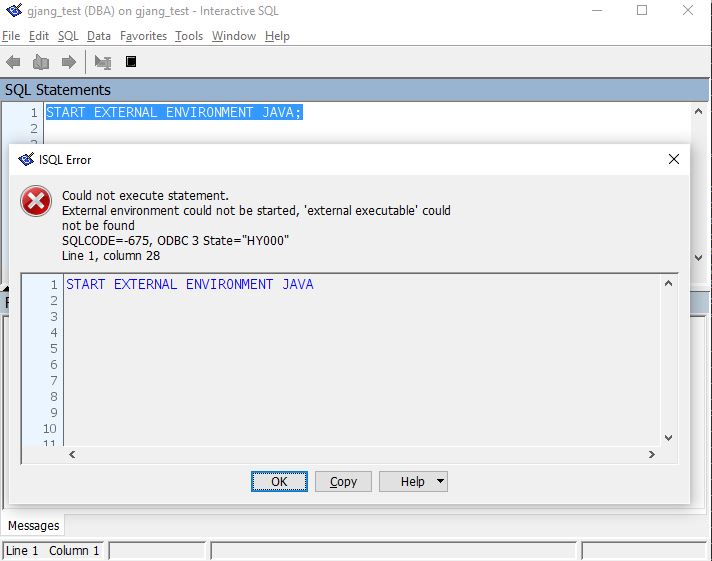Click 'Could not execute statement.' text
The image size is (712, 561).
(145, 195)
